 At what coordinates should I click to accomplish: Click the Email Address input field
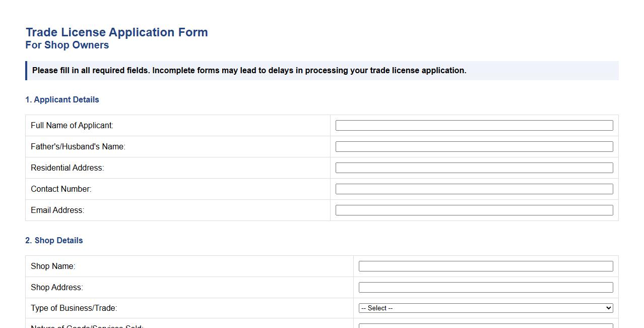click(474, 210)
